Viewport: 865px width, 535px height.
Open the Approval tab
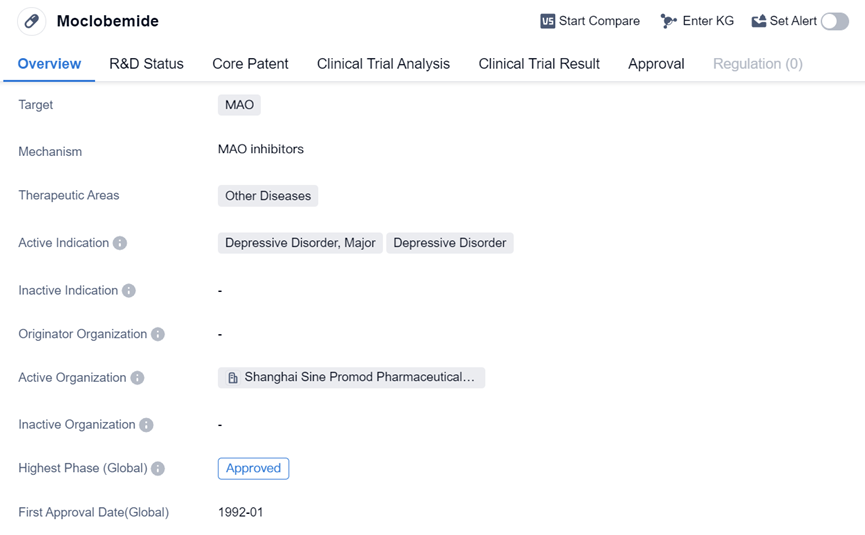click(656, 64)
